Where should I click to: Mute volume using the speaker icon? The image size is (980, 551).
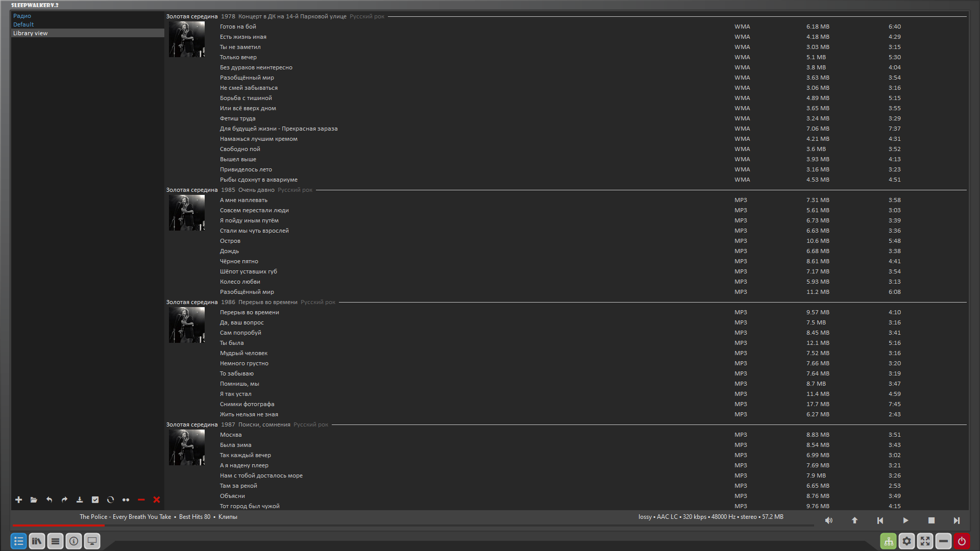point(829,520)
